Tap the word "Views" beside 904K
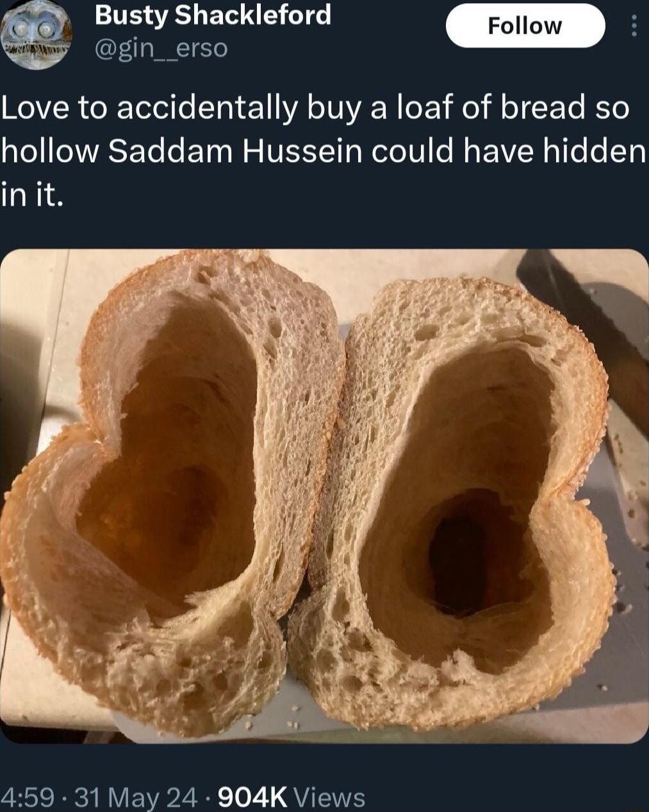Image resolution: width=649 pixels, height=812 pixels. 329,797
